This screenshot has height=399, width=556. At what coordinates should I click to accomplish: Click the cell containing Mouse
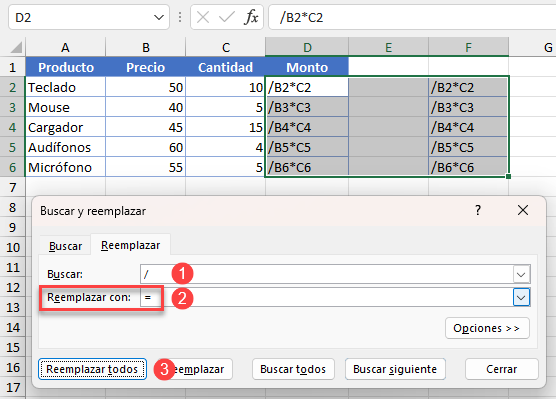coord(66,107)
